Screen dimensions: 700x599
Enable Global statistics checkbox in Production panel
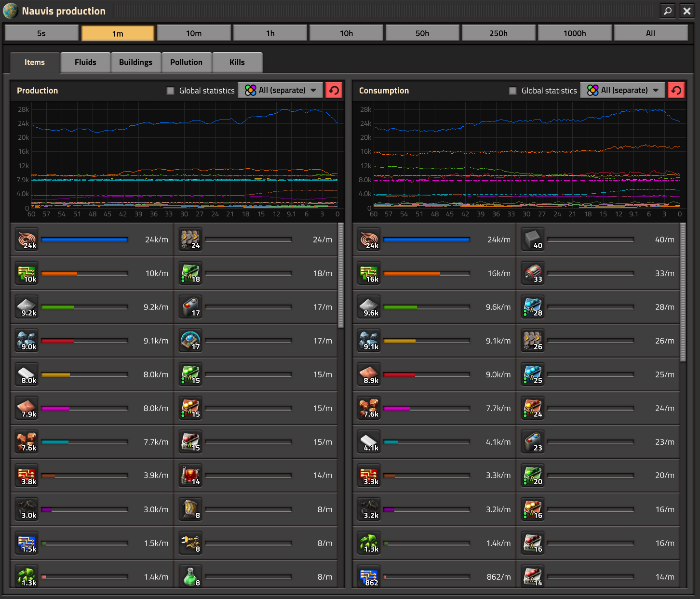[170, 91]
